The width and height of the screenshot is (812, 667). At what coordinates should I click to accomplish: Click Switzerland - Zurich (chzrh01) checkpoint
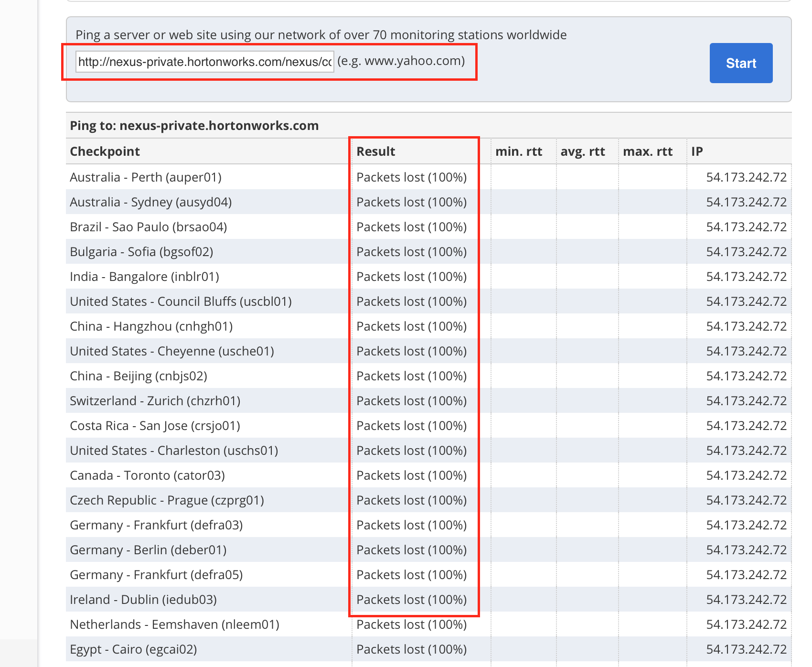(155, 401)
